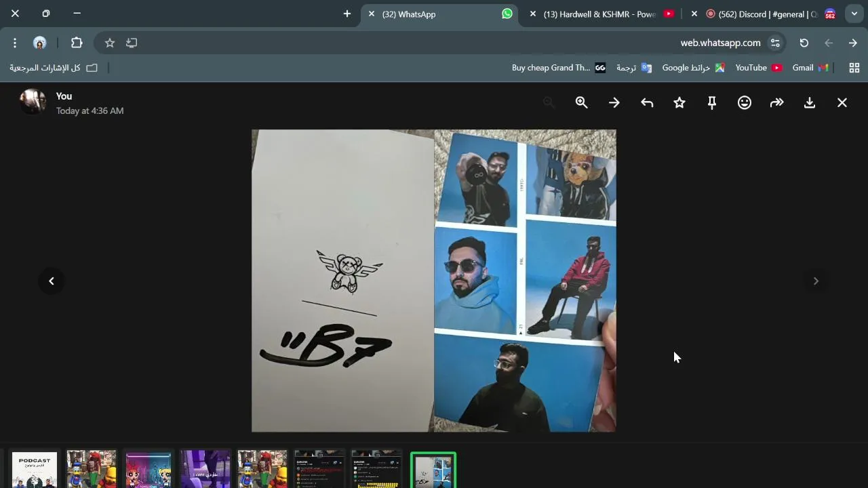This screenshot has height=488, width=868.
Task: Open the dark chat screenshot thumbnail with yellow emojis
Action: [376, 470]
